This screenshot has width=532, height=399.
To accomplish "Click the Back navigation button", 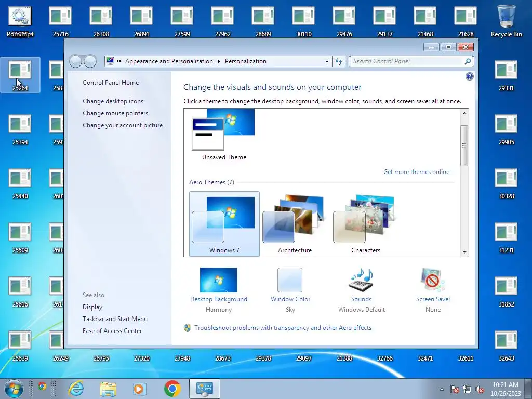I will click(76, 61).
